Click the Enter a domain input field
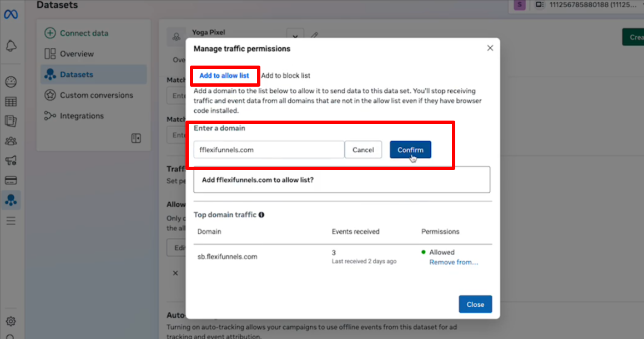Screen dimensions: 644x339 [x=269, y=149]
